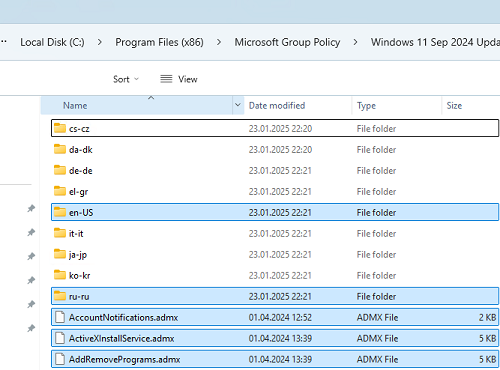Select the ja-jp folder row
Viewport: 500px width, 370px height.
[x=275, y=254]
